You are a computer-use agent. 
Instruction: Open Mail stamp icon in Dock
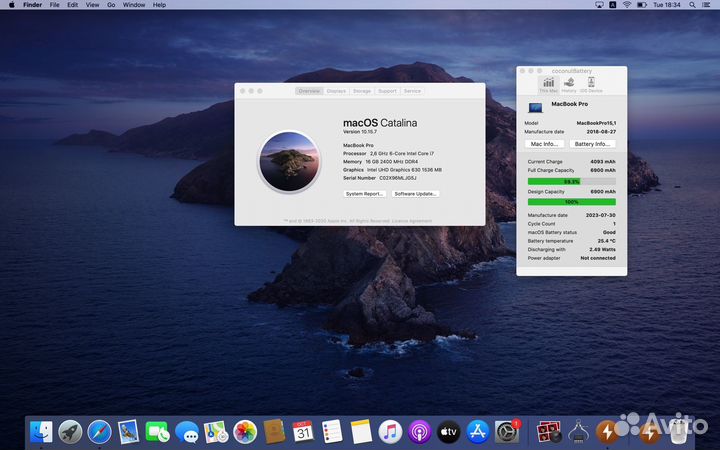pos(128,432)
